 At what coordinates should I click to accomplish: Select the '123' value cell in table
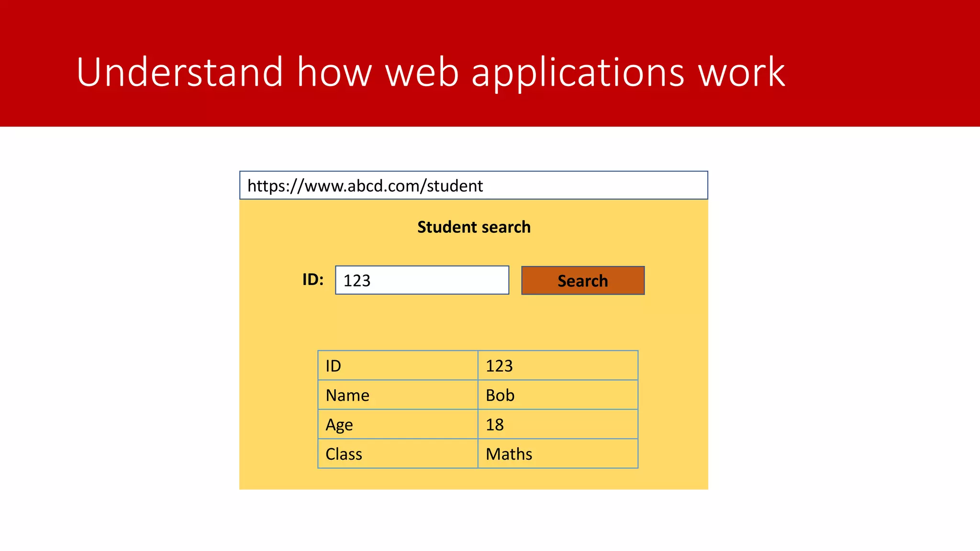pos(558,365)
